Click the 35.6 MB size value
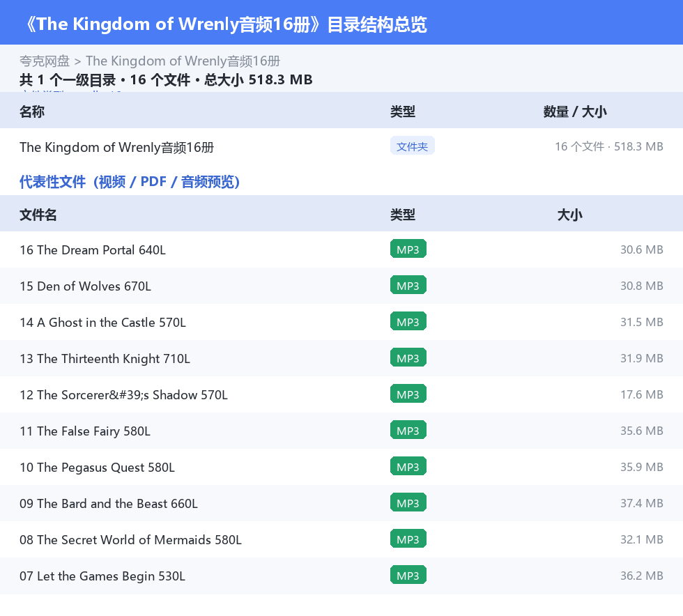This screenshot has height=616, width=683. pyautogui.click(x=642, y=431)
